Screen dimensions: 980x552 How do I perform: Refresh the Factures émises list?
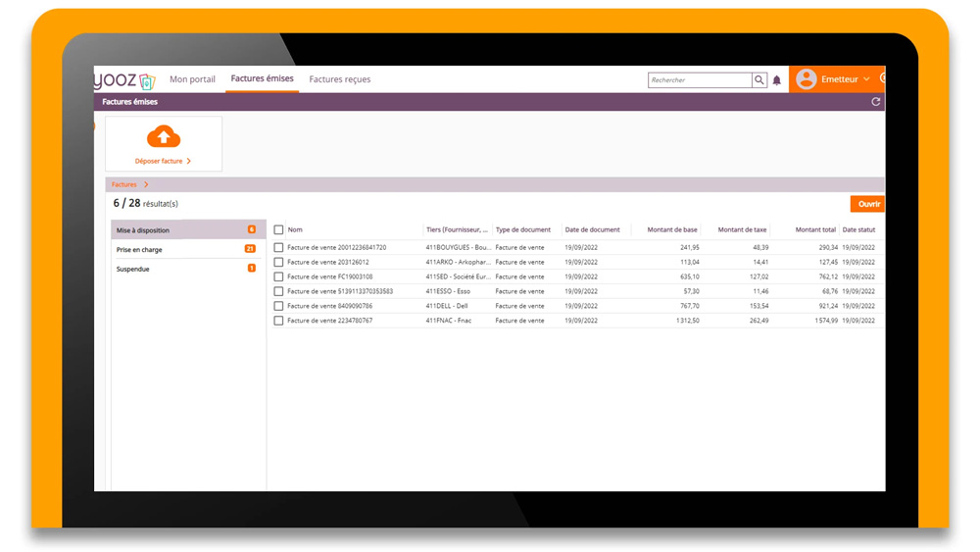point(875,102)
